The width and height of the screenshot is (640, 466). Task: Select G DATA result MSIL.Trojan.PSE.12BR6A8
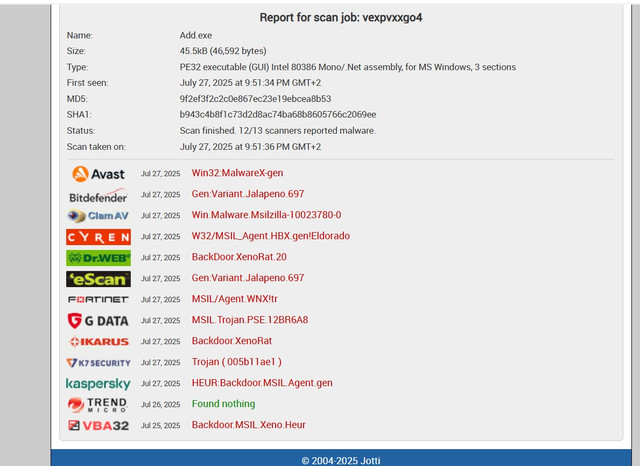[250, 320]
